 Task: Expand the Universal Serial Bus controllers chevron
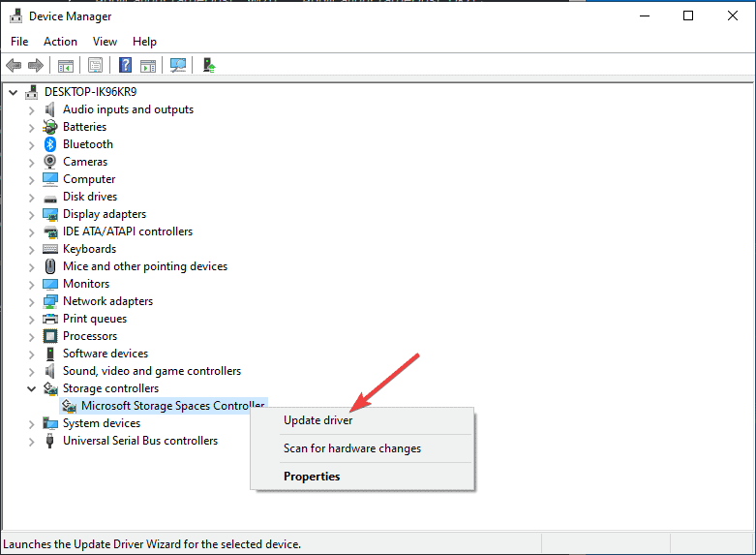pyautogui.click(x=31, y=442)
